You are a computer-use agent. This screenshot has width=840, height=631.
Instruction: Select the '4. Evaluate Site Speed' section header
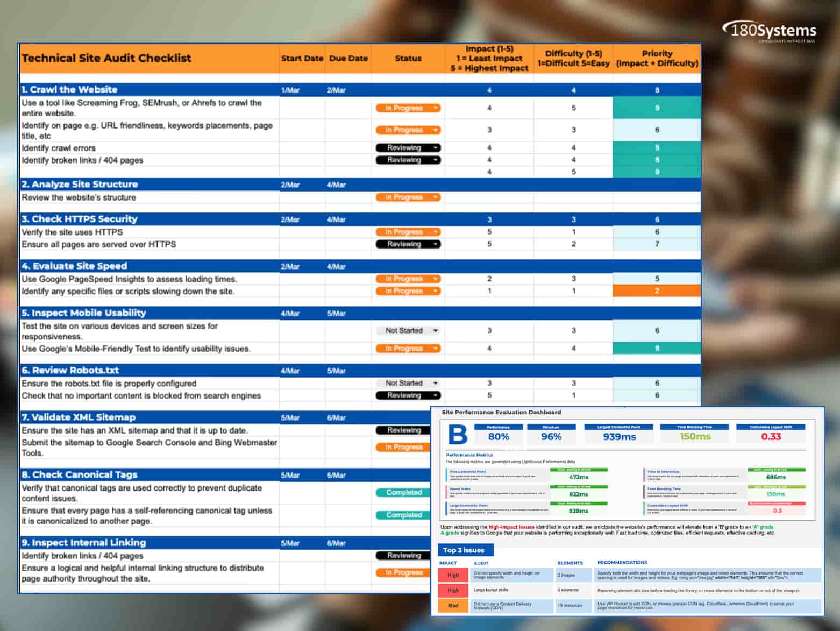(x=74, y=266)
